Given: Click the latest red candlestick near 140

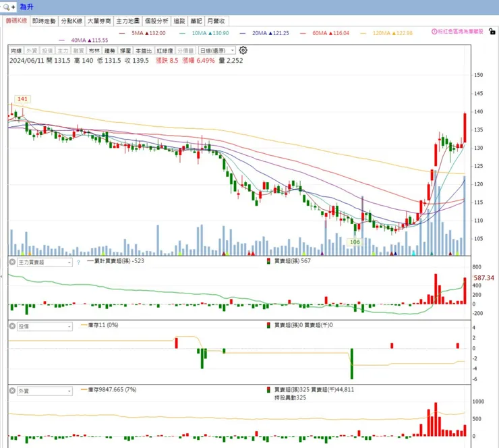Looking at the screenshot, I should click(x=465, y=128).
